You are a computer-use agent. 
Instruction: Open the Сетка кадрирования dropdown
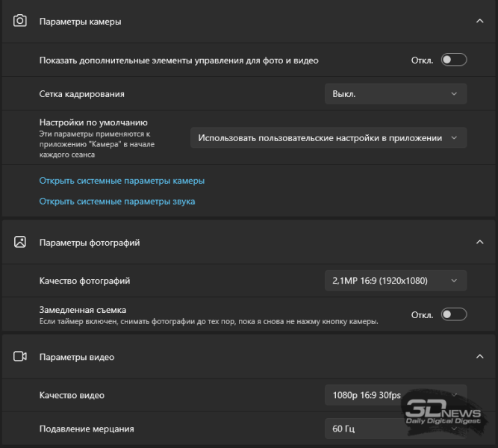point(396,94)
